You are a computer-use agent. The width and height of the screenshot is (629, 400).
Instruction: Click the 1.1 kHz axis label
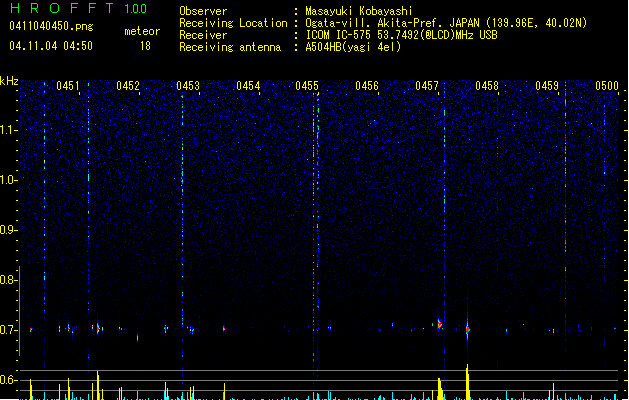coord(8,130)
